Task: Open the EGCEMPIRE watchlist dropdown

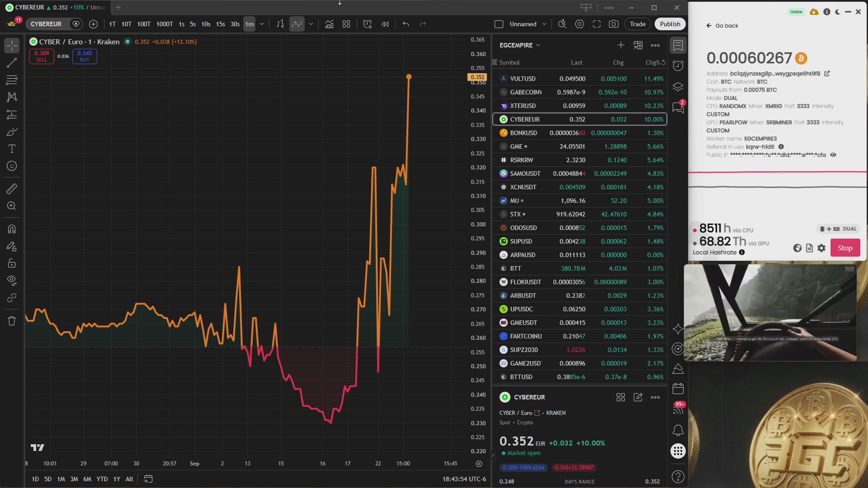Action: [x=520, y=45]
